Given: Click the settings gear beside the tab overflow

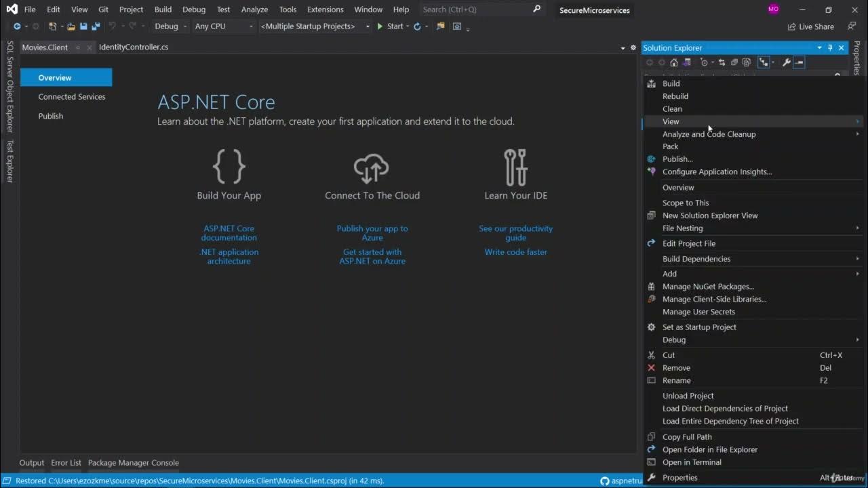Looking at the screenshot, I should (x=633, y=47).
